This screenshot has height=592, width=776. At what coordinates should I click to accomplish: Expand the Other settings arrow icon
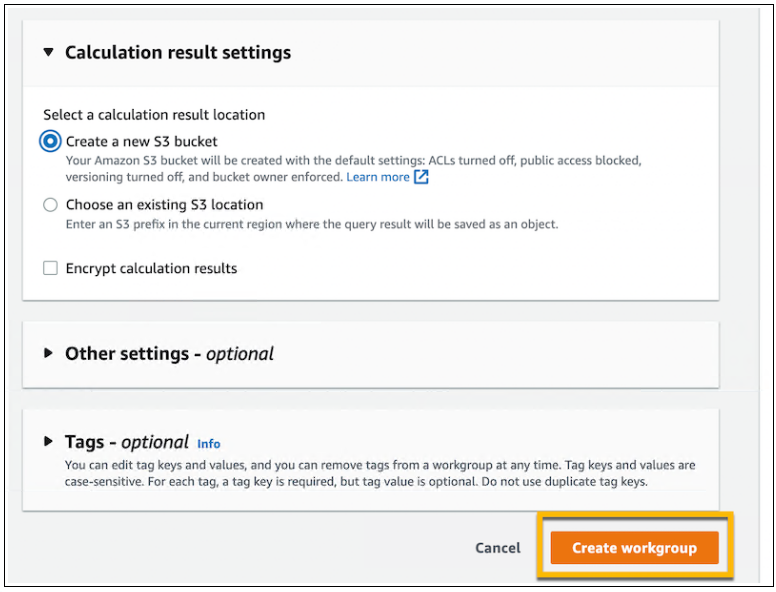48,353
